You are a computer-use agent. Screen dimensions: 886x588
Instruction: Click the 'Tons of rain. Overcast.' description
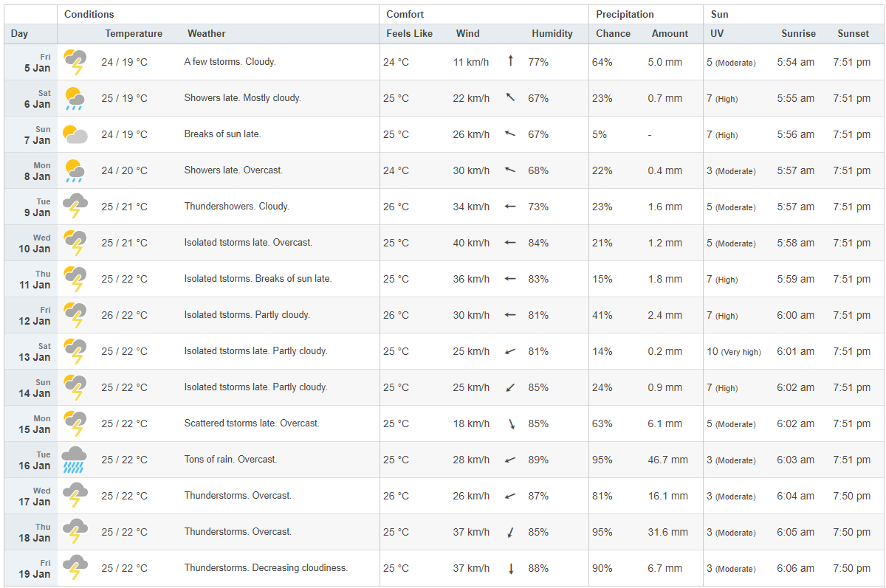tap(230, 460)
